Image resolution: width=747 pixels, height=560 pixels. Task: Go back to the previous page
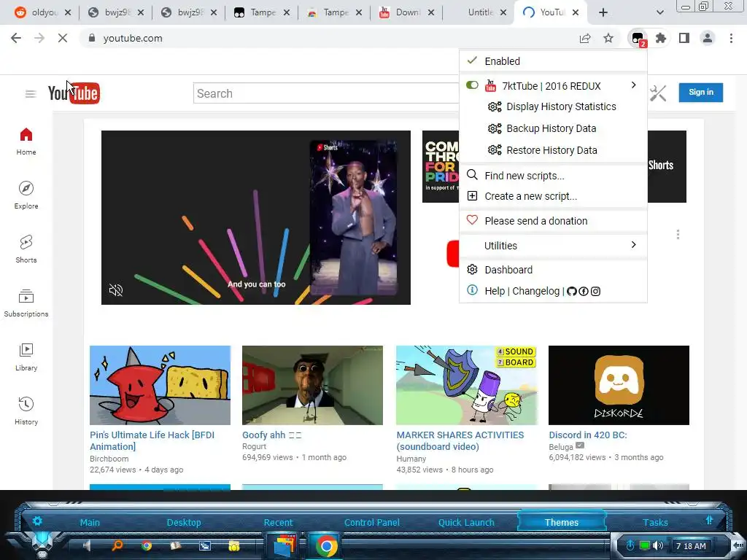(16, 38)
